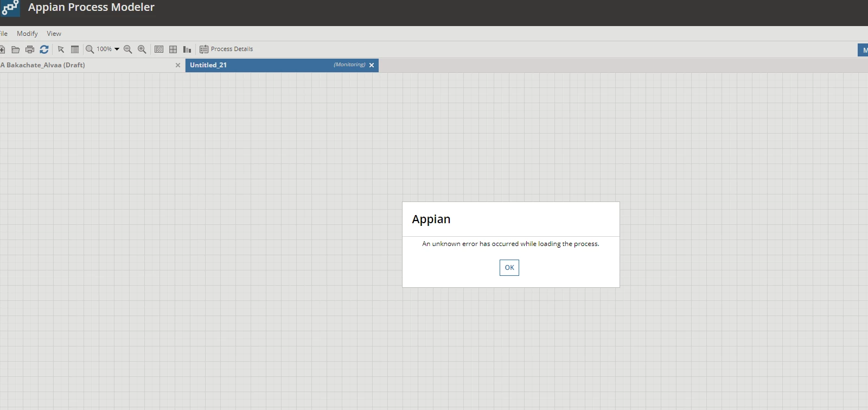Open the Modify menu
Image resolution: width=868 pixels, height=410 pixels.
click(27, 34)
